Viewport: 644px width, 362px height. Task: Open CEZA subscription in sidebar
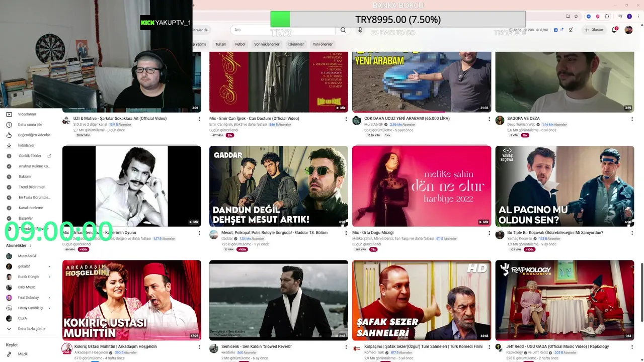(22, 318)
